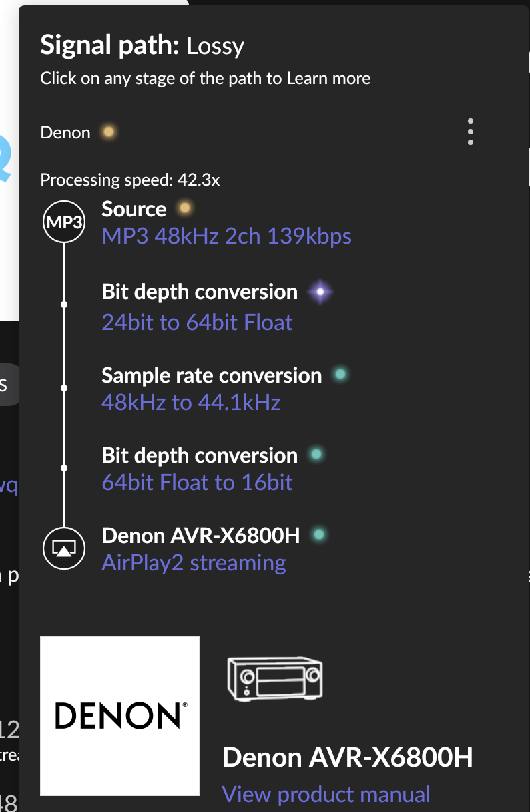Click the yellow quality dot next to Denon

(x=108, y=132)
